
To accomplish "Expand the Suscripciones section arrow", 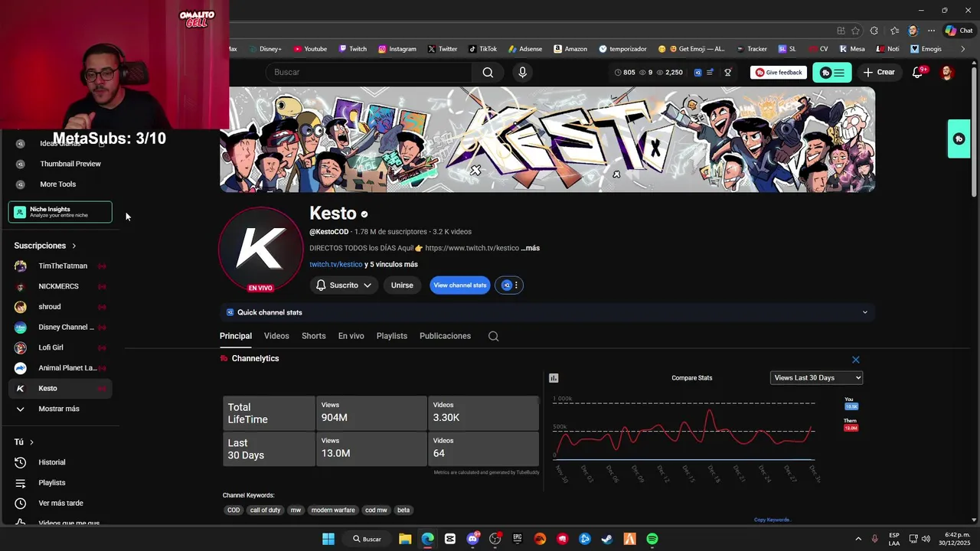I will point(74,246).
